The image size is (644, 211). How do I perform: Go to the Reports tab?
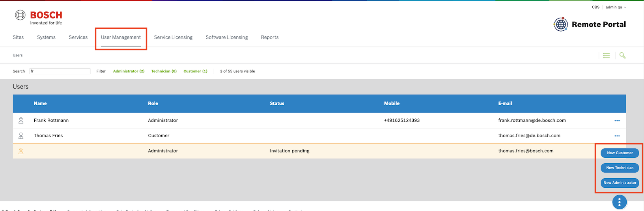point(270,37)
